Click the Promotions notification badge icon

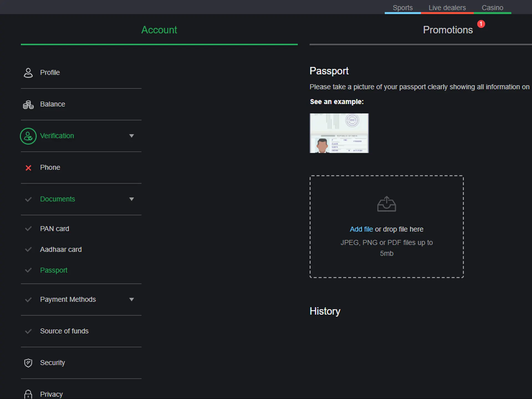[x=481, y=23]
